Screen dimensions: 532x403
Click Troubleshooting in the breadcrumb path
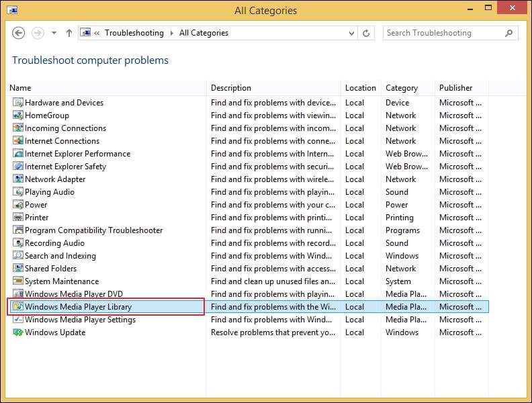(x=134, y=33)
